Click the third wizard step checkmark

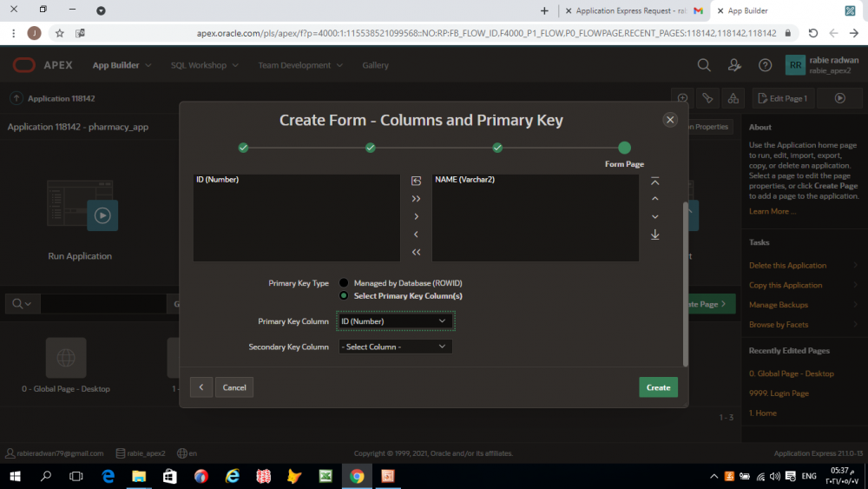coord(497,148)
